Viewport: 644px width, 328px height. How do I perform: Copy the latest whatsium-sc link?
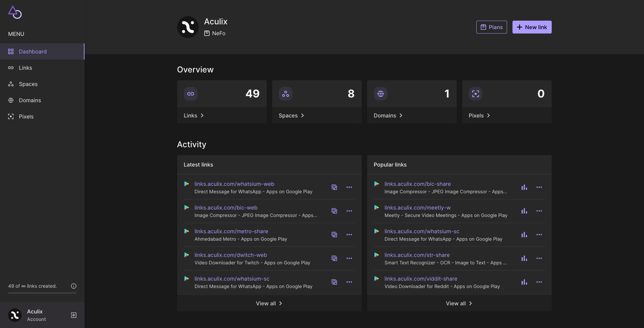coord(334,282)
